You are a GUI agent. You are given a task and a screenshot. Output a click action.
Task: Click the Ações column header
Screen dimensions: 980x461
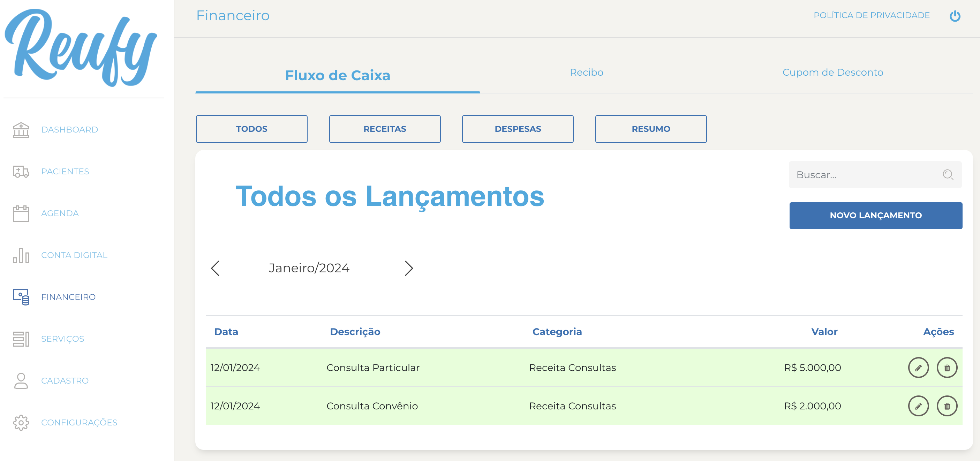pyautogui.click(x=938, y=332)
